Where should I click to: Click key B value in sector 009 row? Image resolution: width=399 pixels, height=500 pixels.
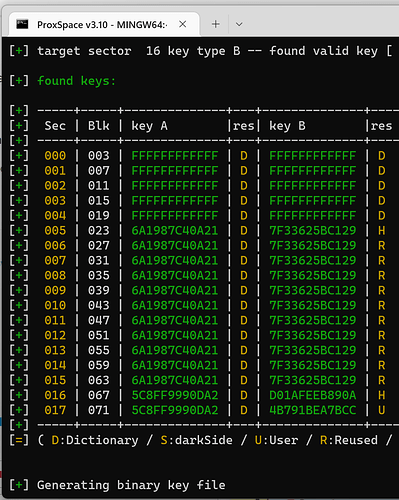pos(313,291)
